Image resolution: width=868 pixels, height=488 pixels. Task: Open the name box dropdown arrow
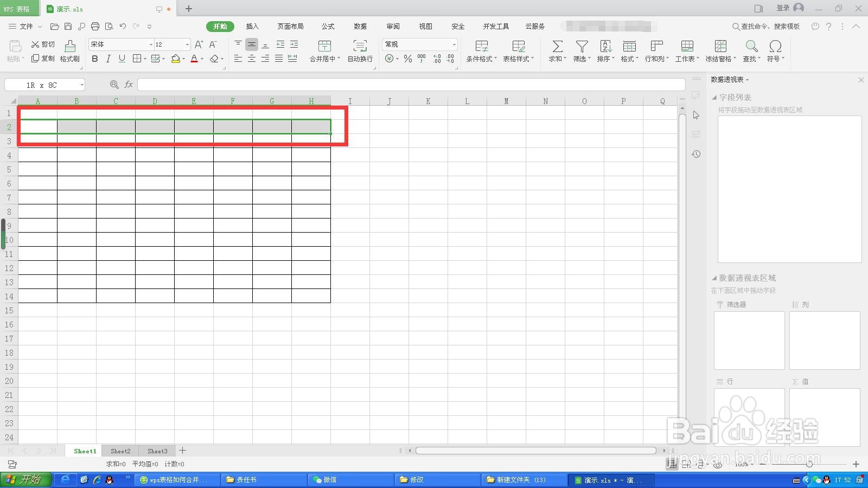82,85
